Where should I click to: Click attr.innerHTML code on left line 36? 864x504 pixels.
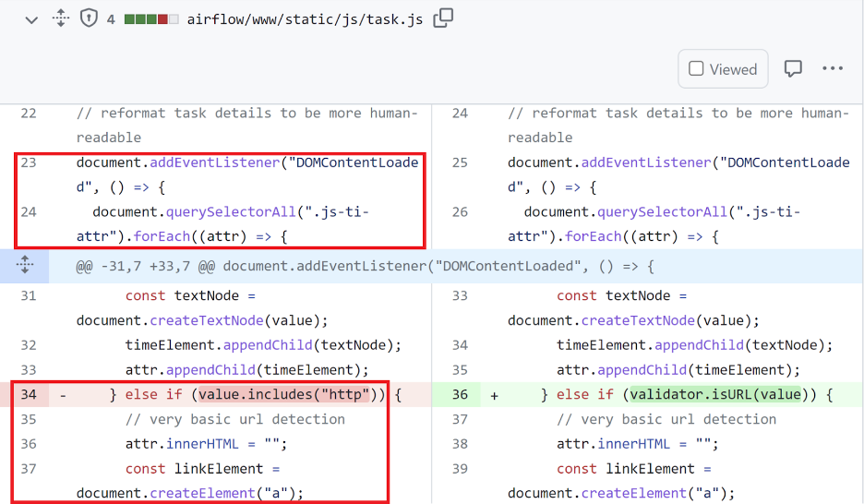[206, 444]
